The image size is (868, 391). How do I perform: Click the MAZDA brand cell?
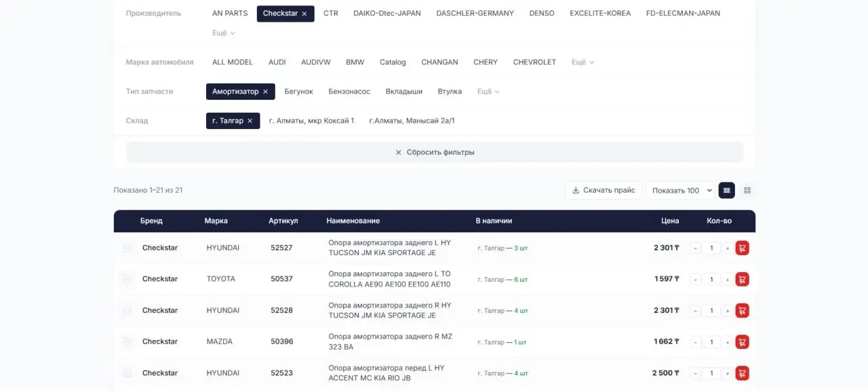pos(219,342)
